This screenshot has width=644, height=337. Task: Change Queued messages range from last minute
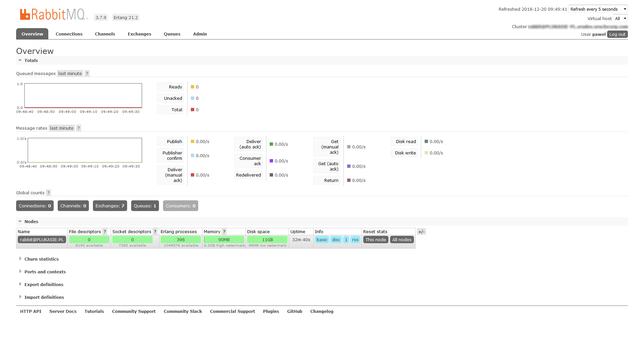coord(70,73)
